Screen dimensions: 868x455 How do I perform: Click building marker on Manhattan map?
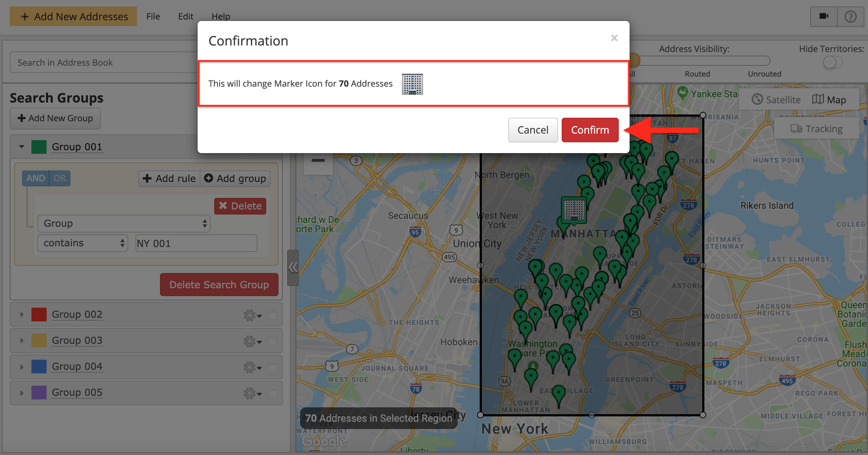[x=574, y=209]
